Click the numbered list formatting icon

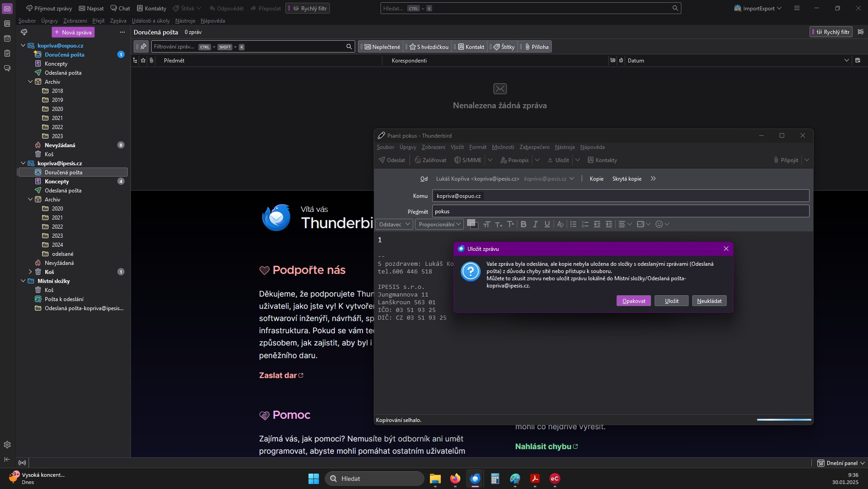click(585, 224)
